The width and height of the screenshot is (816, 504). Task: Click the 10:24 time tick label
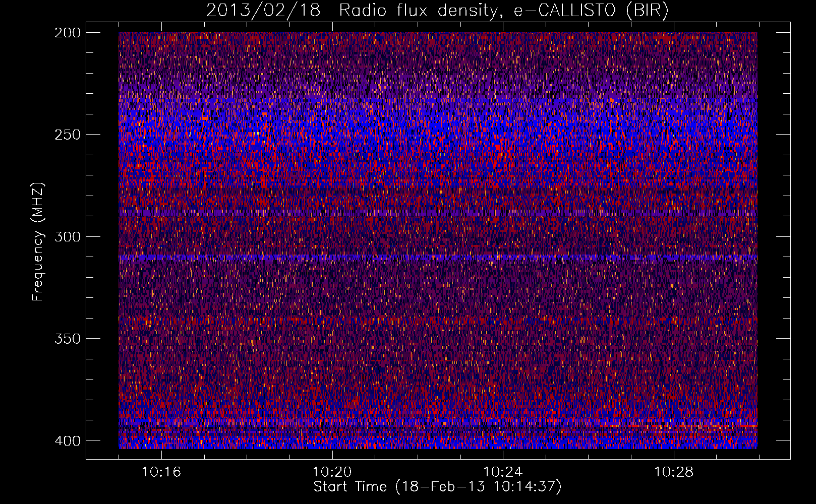tap(503, 472)
